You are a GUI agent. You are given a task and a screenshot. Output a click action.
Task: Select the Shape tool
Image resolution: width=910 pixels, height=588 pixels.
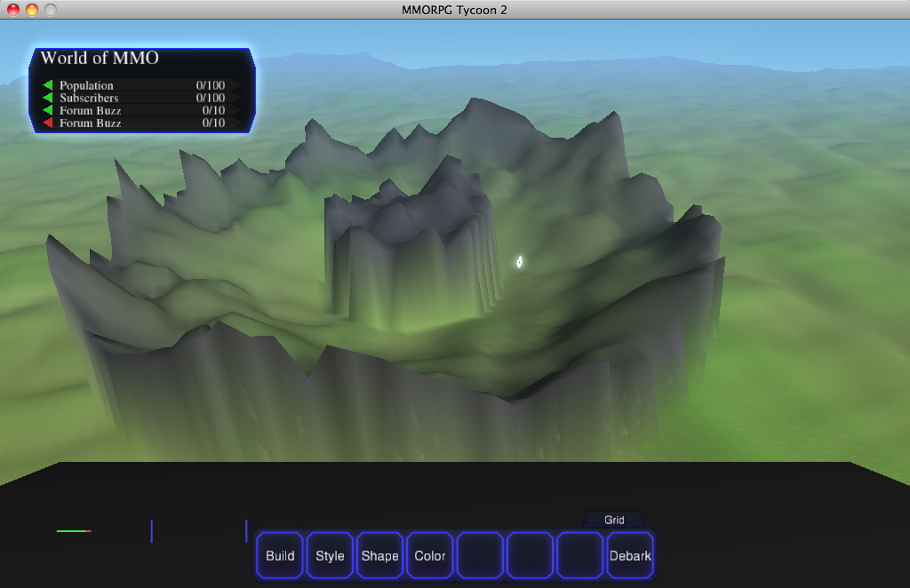pyautogui.click(x=379, y=555)
